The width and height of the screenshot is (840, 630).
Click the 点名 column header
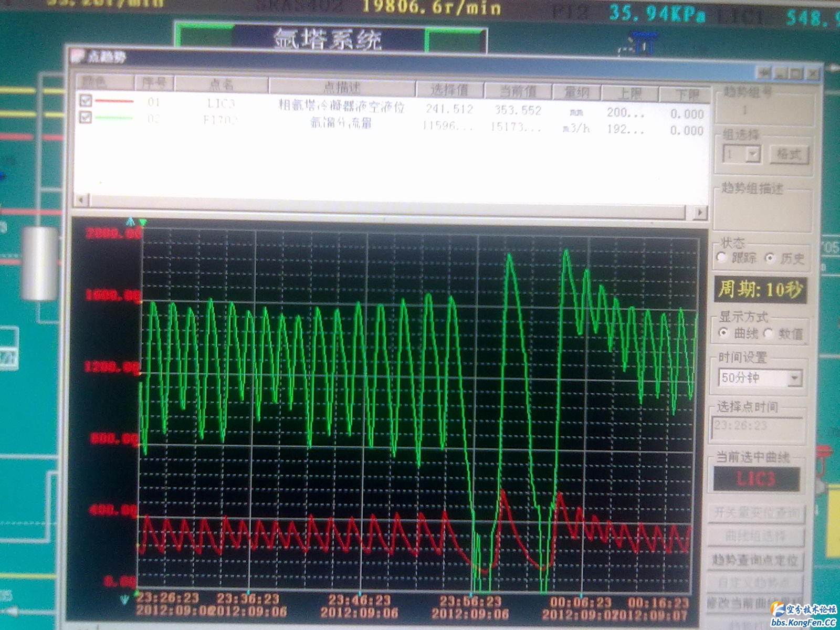tap(222, 85)
